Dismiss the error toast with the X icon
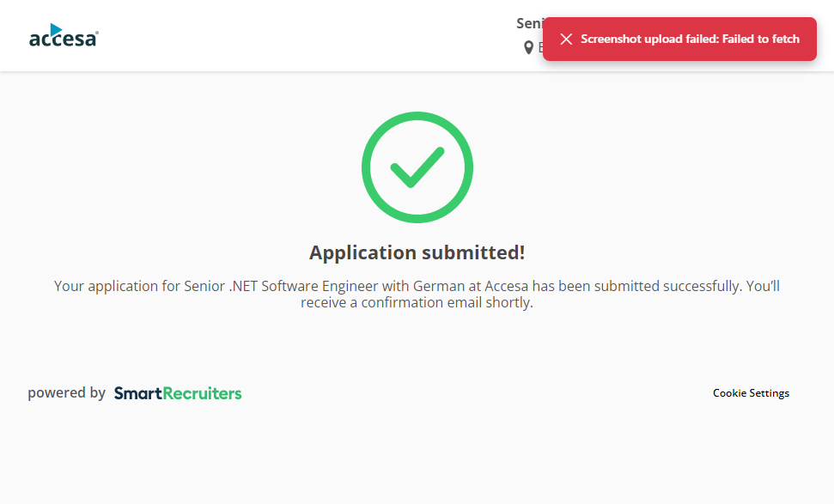This screenshot has height=504, width=834. point(566,39)
